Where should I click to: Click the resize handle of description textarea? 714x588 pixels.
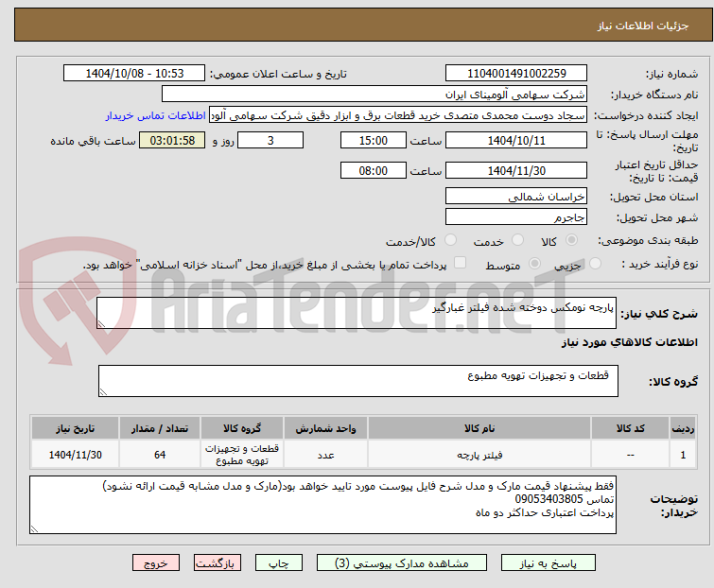click(101, 324)
